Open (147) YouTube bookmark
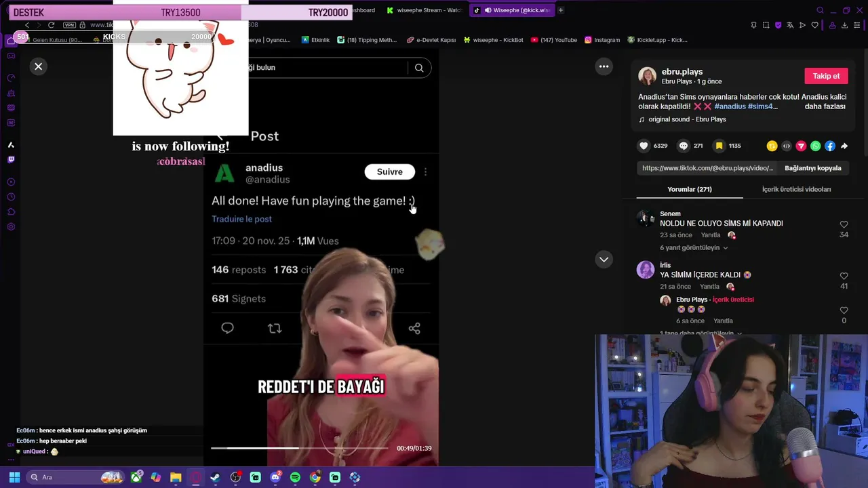This screenshot has width=868, height=488. (x=554, y=40)
